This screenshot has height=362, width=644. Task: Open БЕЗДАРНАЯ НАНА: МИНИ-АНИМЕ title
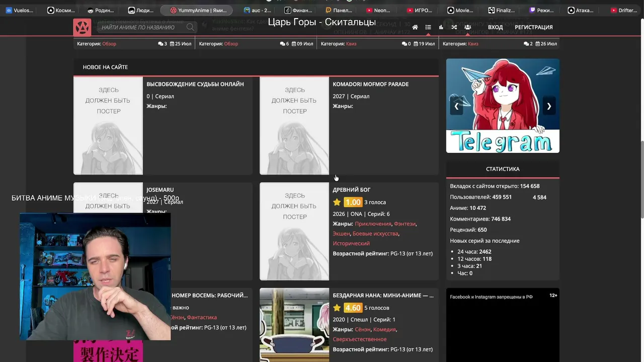point(383,295)
